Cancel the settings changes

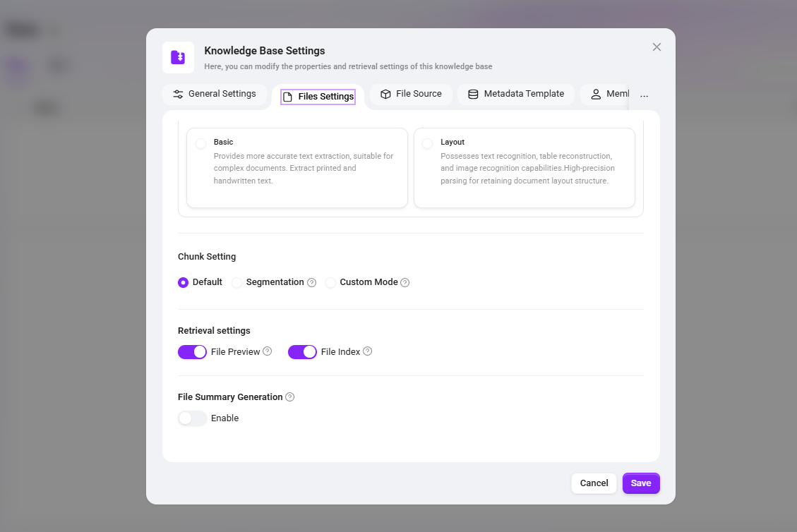click(x=594, y=483)
